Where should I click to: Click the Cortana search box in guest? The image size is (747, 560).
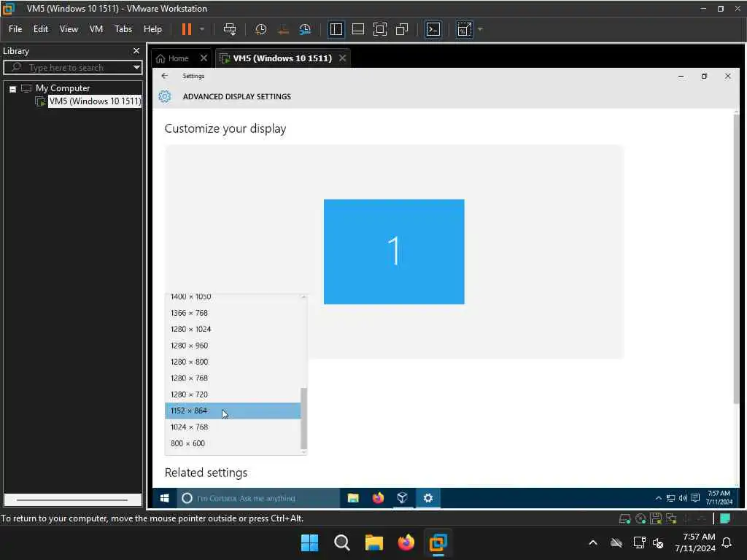tap(258, 498)
